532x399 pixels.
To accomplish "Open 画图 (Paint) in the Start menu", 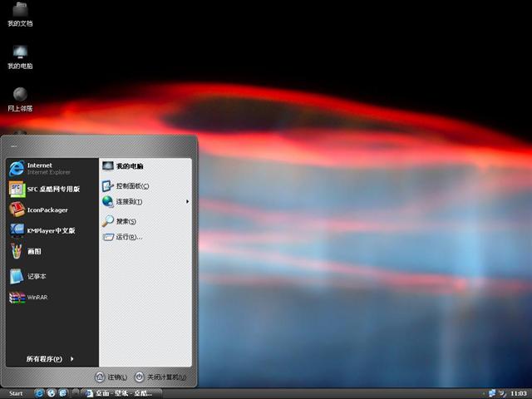I will point(52,251).
